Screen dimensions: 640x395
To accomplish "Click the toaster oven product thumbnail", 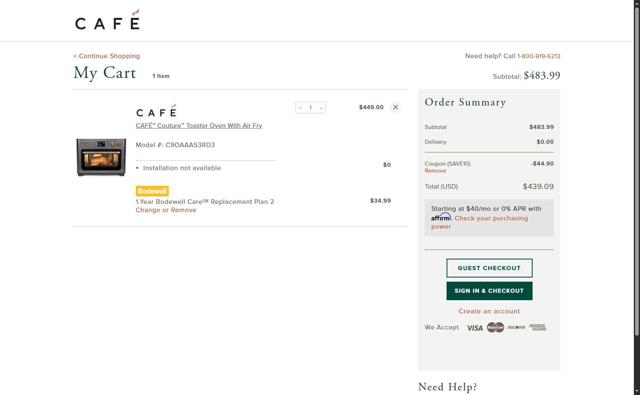I will (x=101, y=157).
